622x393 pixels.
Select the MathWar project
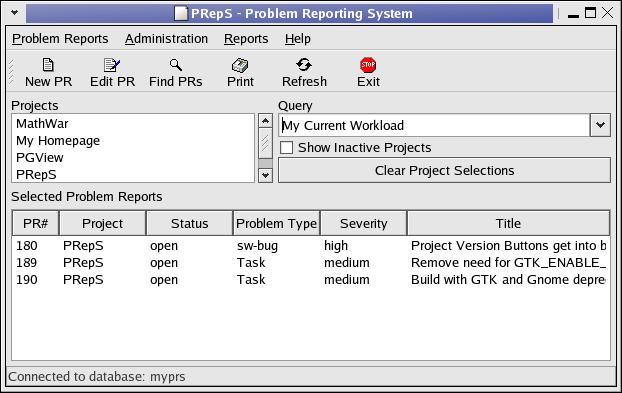pyautogui.click(x=133, y=124)
